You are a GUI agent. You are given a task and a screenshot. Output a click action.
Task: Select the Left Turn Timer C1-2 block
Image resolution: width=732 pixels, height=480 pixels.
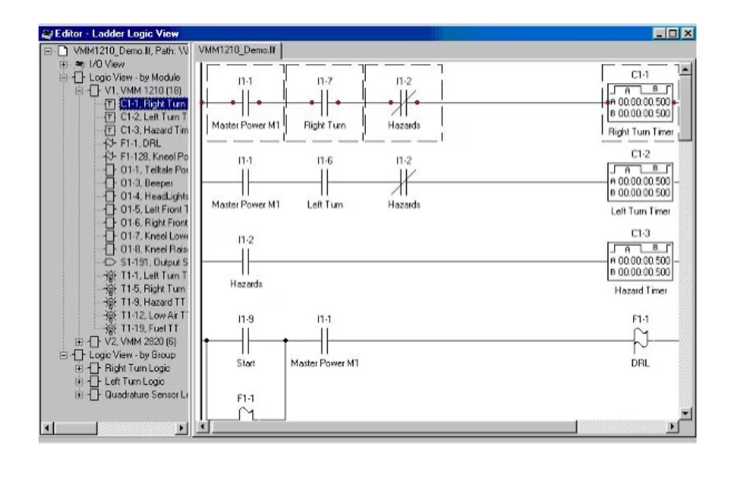[640, 182]
